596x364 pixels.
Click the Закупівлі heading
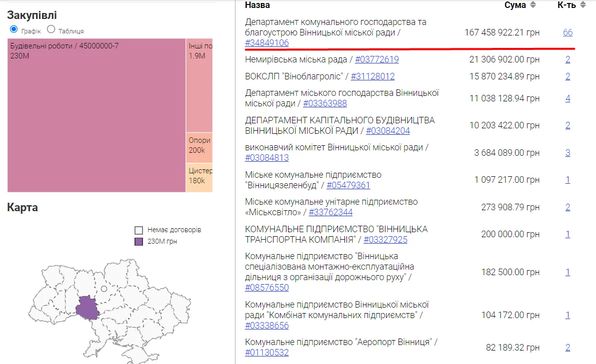(32, 15)
